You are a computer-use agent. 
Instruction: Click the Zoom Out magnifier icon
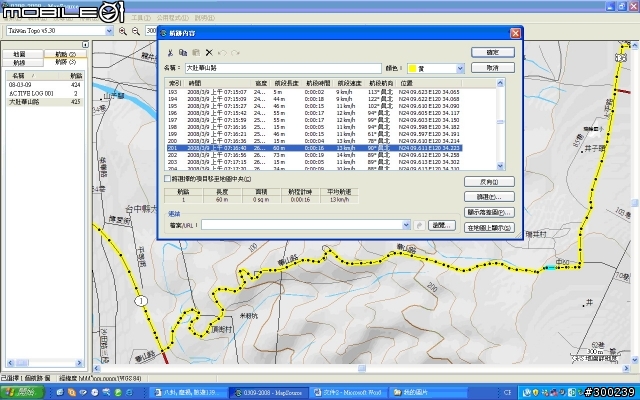pyautogui.click(x=135, y=31)
